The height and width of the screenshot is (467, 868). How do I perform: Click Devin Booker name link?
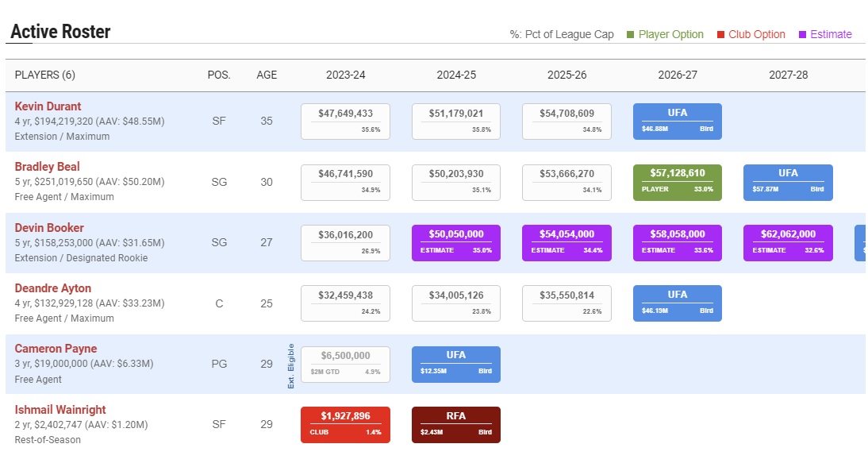(x=49, y=228)
